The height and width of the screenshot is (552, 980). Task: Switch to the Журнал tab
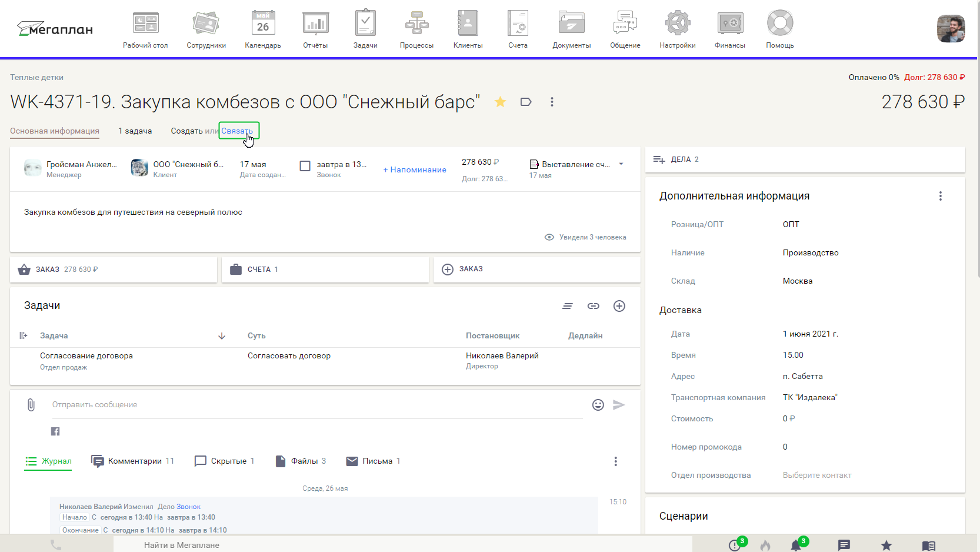tap(48, 461)
